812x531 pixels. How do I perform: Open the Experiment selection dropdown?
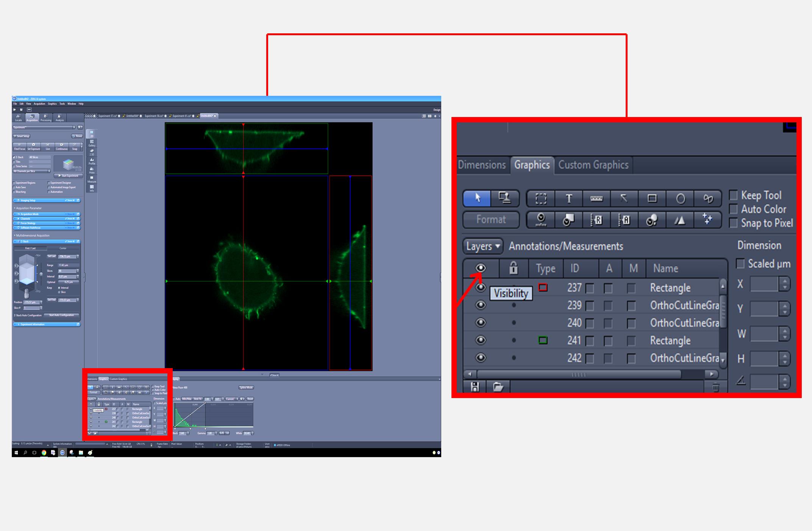tap(44, 128)
